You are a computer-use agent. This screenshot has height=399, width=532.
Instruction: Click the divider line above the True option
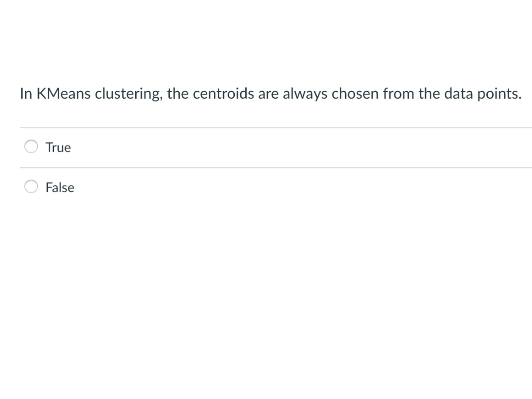(x=276, y=128)
